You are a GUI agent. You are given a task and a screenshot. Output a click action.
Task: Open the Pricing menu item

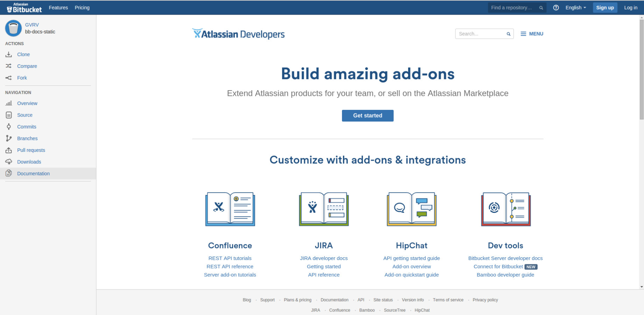coord(82,8)
